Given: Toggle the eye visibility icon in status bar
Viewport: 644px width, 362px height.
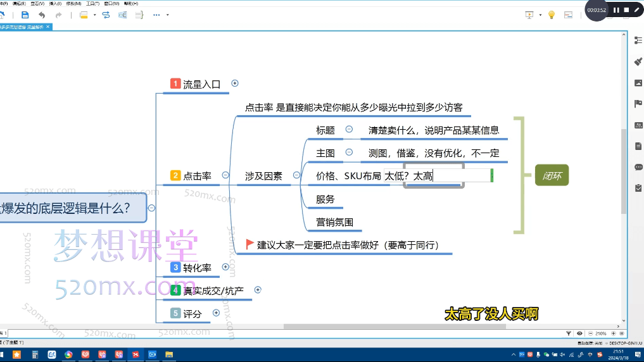Looking at the screenshot, I should tap(579, 334).
